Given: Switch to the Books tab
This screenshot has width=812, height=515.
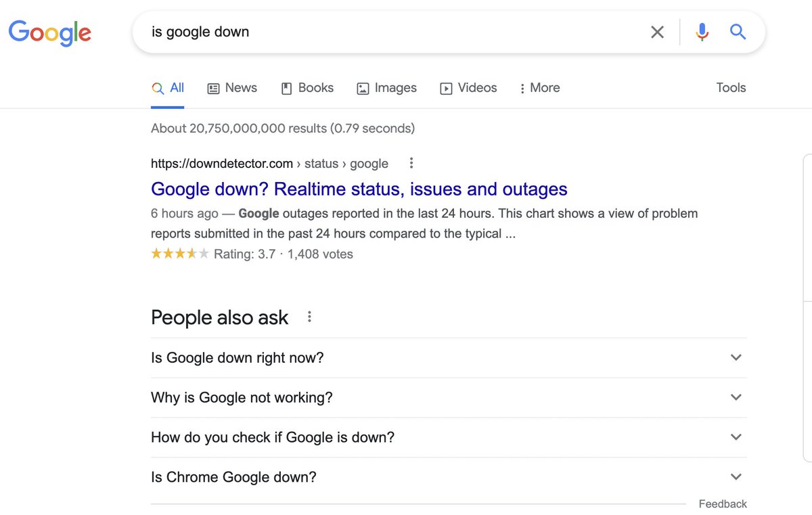Looking at the screenshot, I should (x=307, y=88).
